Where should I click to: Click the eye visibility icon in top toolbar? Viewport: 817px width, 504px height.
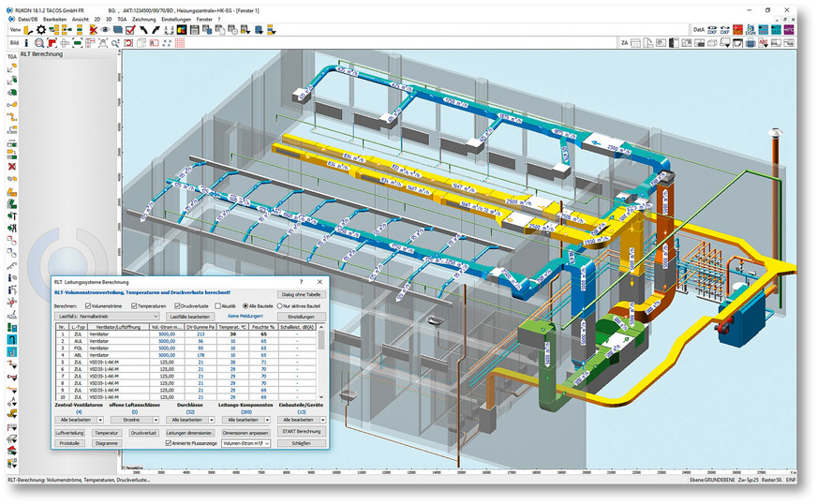(x=106, y=30)
